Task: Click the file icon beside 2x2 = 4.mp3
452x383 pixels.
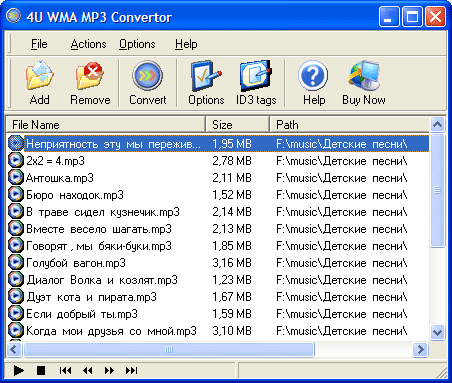Action: [15, 160]
